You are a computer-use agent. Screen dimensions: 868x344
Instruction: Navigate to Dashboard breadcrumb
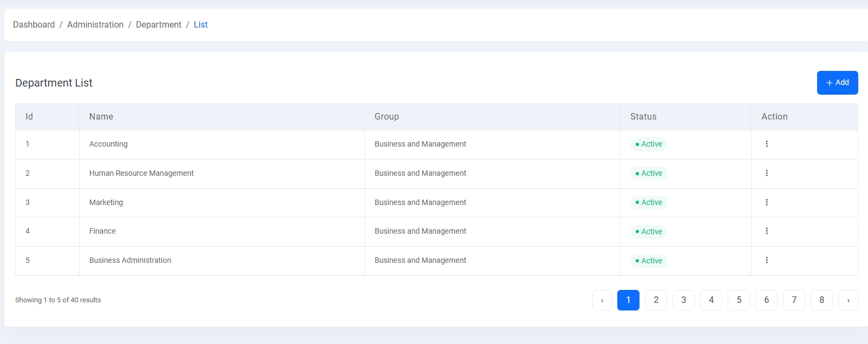34,25
